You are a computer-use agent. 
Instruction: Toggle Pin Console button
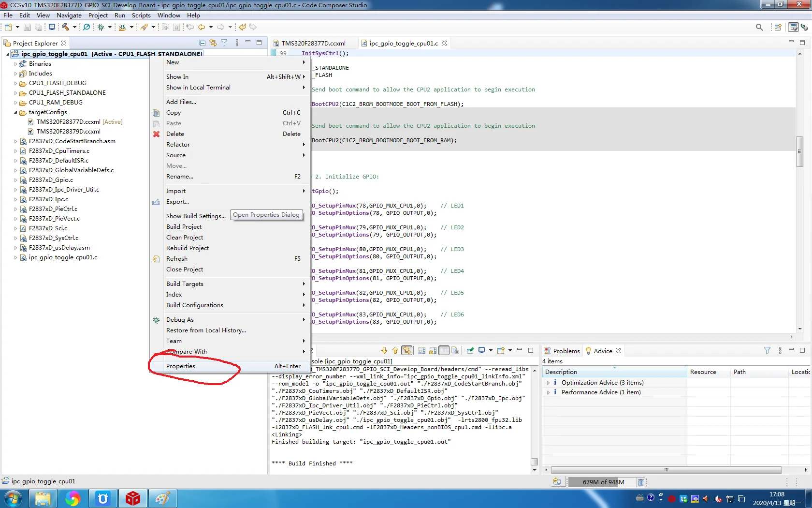[470, 350]
